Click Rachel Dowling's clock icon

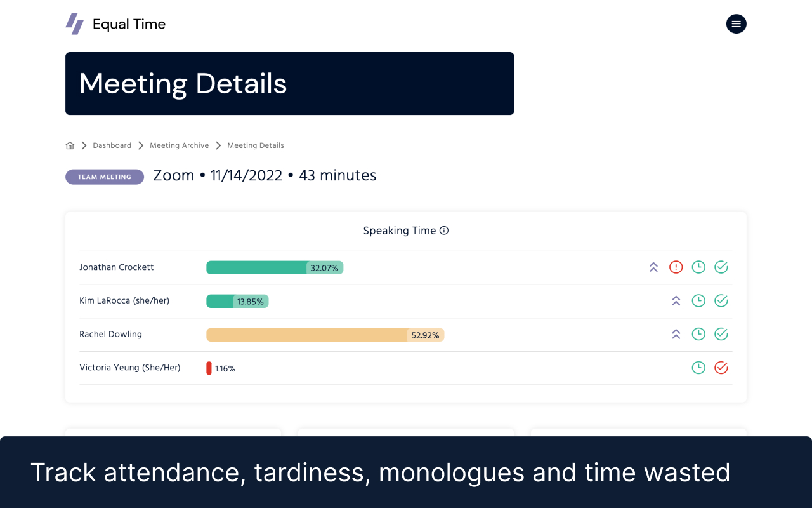[x=698, y=334]
